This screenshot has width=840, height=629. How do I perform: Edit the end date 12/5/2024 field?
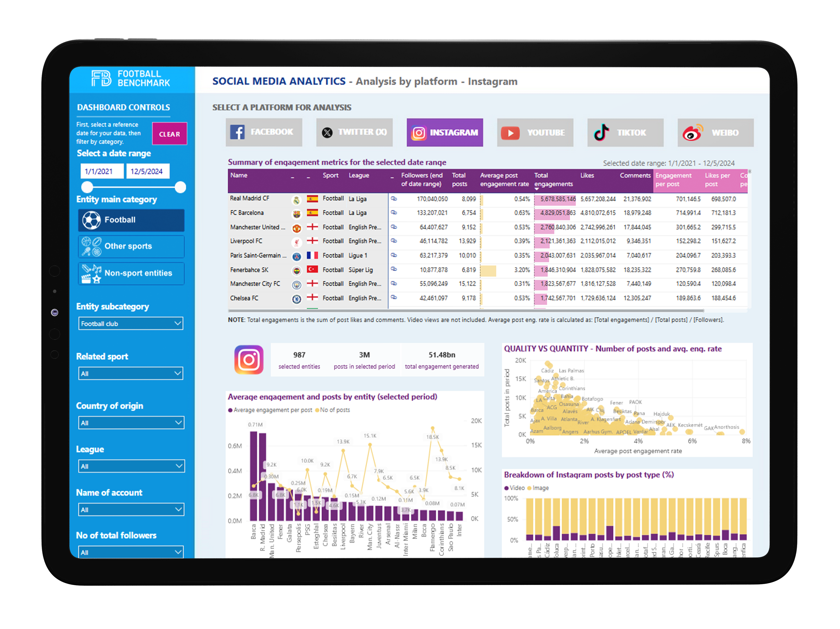[148, 171]
